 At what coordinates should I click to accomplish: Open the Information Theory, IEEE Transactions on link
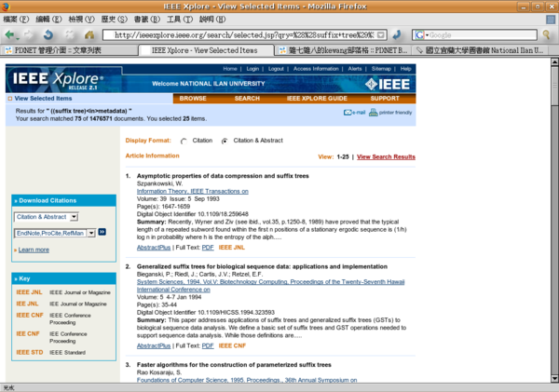point(193,192)
